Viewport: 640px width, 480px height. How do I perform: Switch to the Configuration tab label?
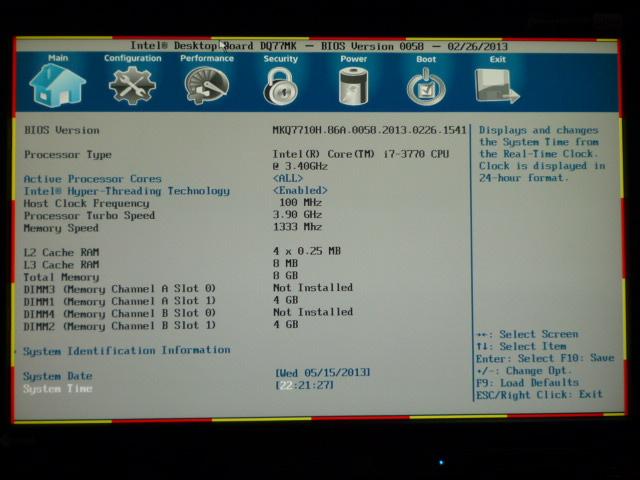pyautogui.click(x=132, y=58)
